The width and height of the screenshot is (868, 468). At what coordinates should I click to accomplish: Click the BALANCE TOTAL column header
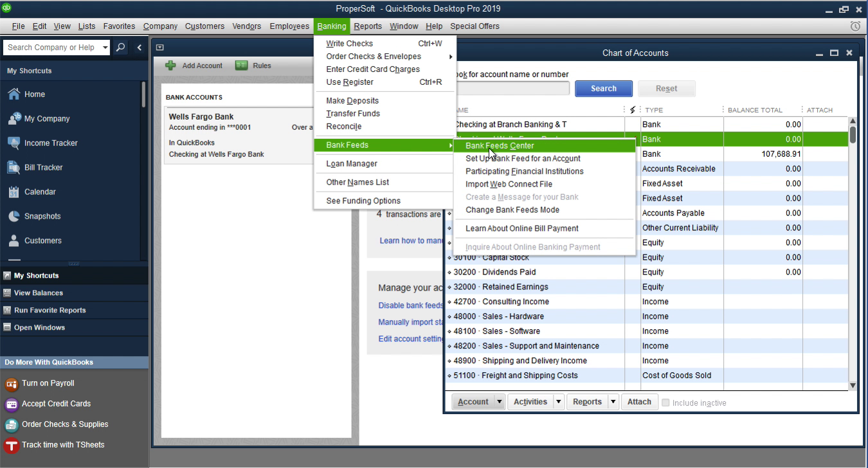click(755, 110)
